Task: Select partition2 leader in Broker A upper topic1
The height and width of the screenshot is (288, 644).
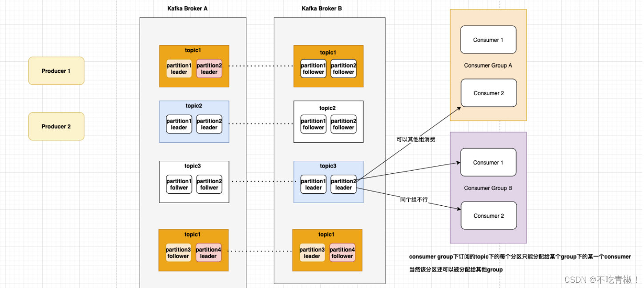Action: (x=209, y=68)
